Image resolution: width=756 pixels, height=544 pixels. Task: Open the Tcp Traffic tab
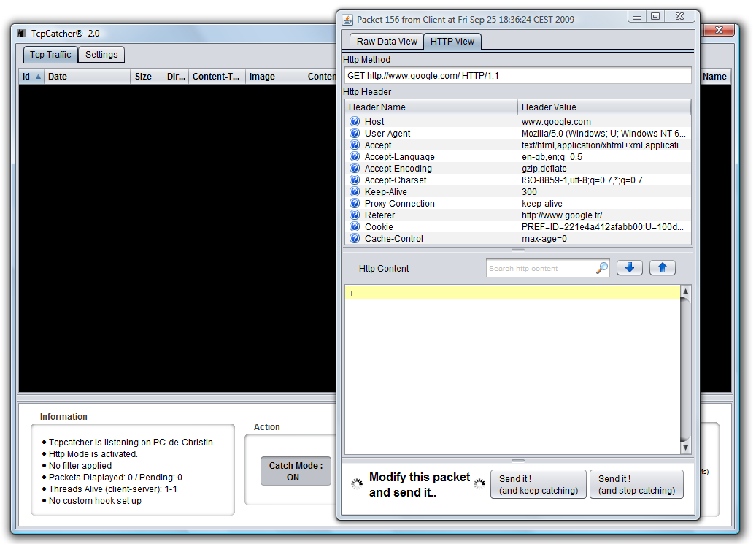tap(50, 55)
